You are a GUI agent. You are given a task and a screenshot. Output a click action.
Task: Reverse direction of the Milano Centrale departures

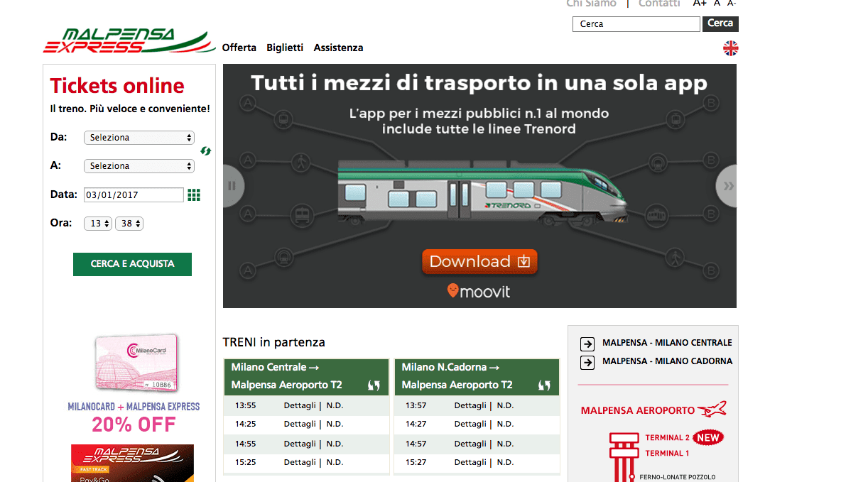click(x=374, y=385)
